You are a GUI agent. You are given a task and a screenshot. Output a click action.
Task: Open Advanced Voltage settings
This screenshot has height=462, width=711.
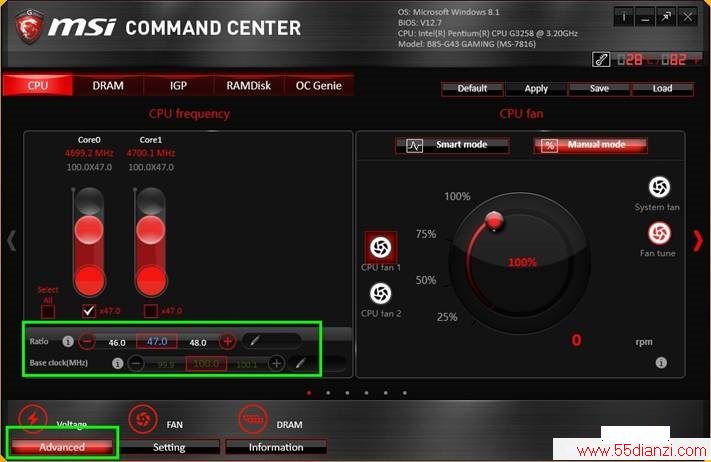[62, 447]
